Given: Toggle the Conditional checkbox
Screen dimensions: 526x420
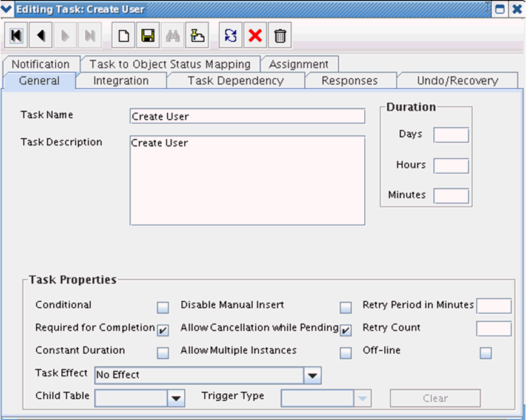Looking at the screenshot, I should [163, 308].
